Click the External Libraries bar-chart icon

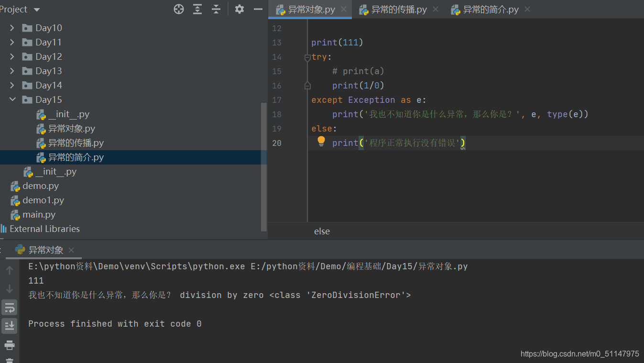[4, 229]
